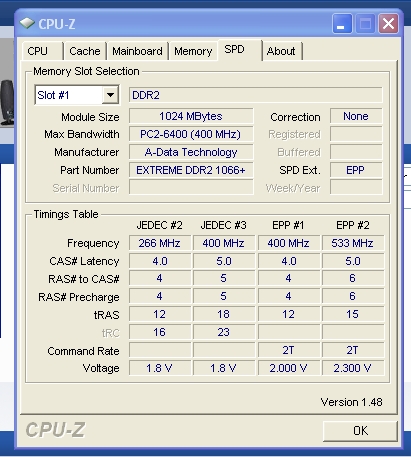
Task: Click the JEDEC #3 400 MHz frequency cell
Action: click(224, 243)
